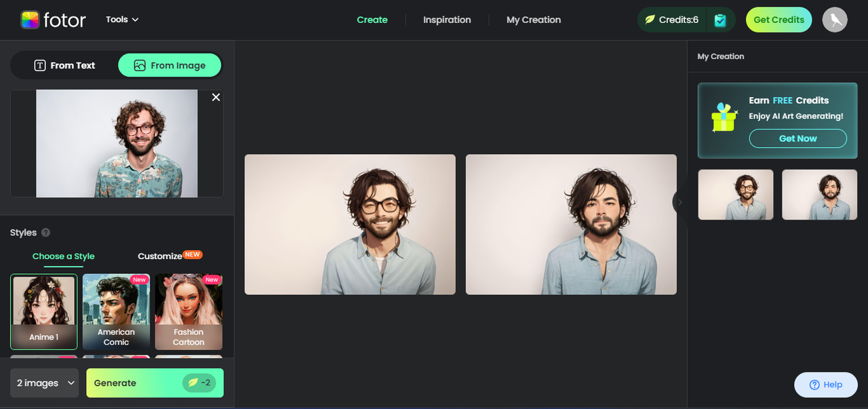The width and height of the screenshot is (868, 409).
Task: Open the user profile avatar
Action: (835, 20)
